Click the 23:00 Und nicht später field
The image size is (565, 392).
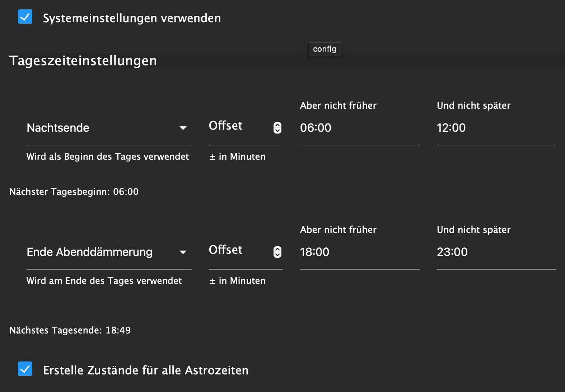tap(496, 252)
